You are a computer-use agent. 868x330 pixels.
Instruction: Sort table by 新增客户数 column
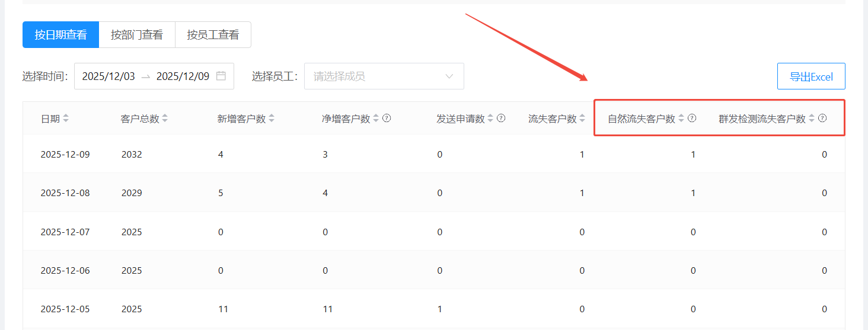272,118
